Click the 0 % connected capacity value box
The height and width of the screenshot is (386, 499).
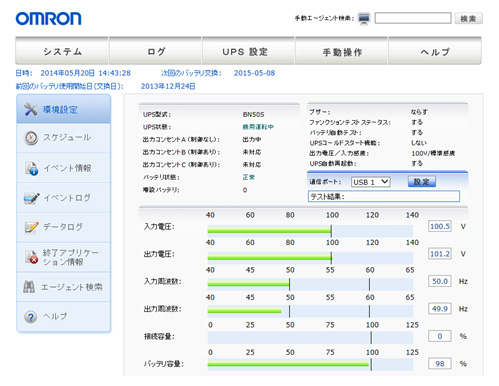[x=440, y=336]
